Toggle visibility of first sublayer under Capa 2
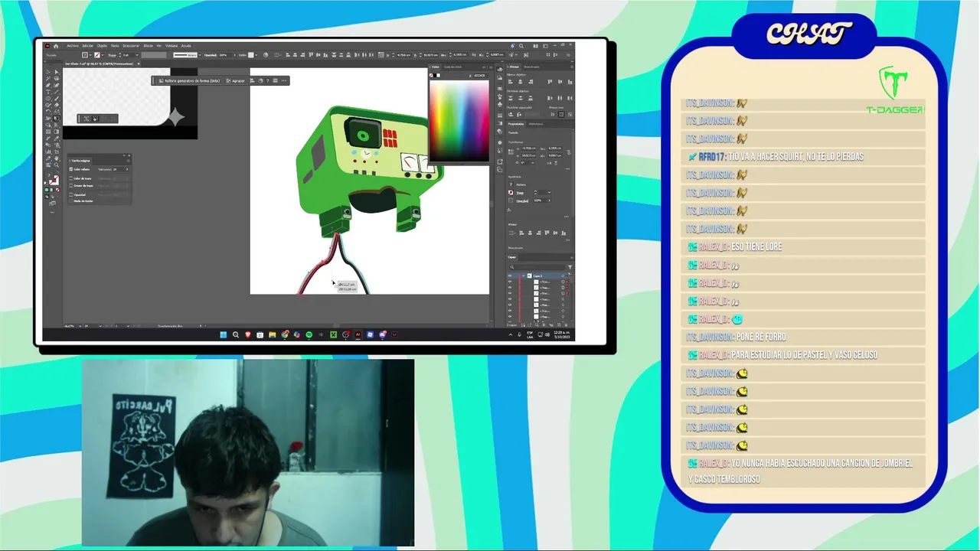The height and width of the screenshot is (551, 980). point(510,282)
